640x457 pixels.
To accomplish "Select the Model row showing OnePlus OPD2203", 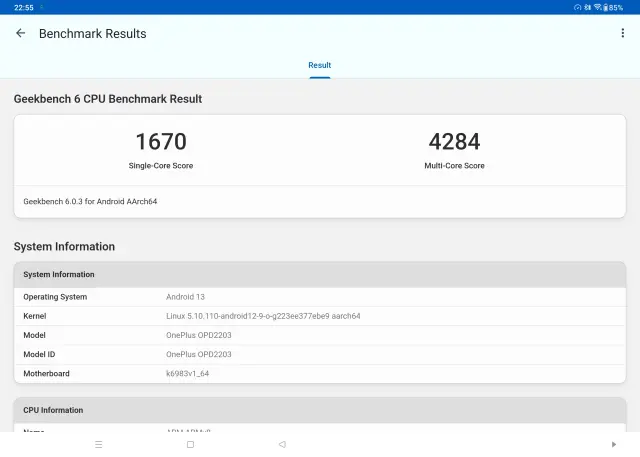I will (x=319, y=335).
